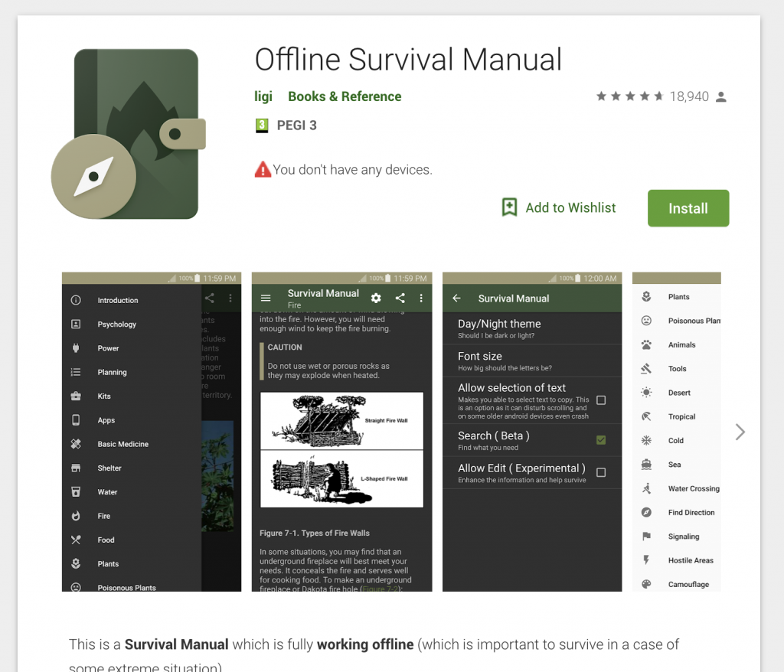
Task: Click the Psychology icon in drawer
Action: (x=76, y=324)
